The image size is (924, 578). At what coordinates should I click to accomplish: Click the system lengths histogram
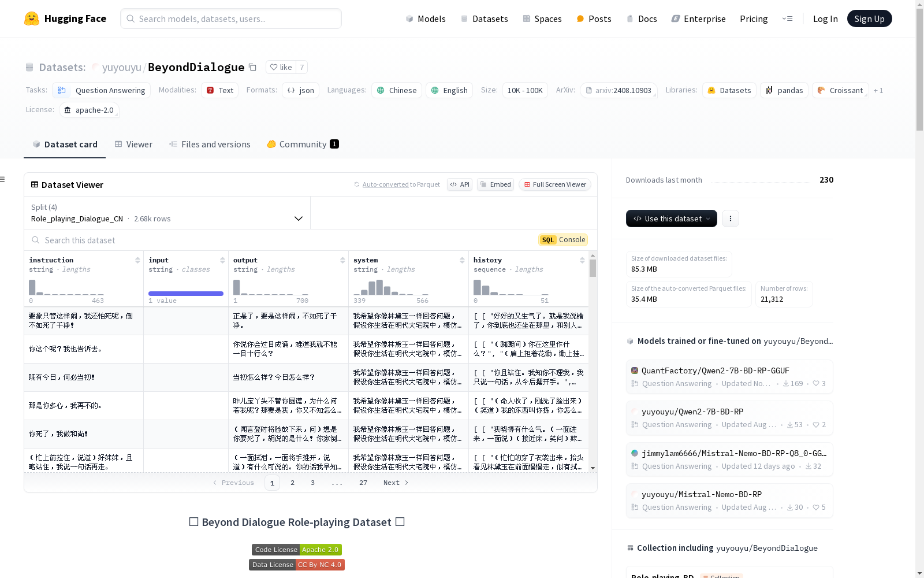[391, 287]
